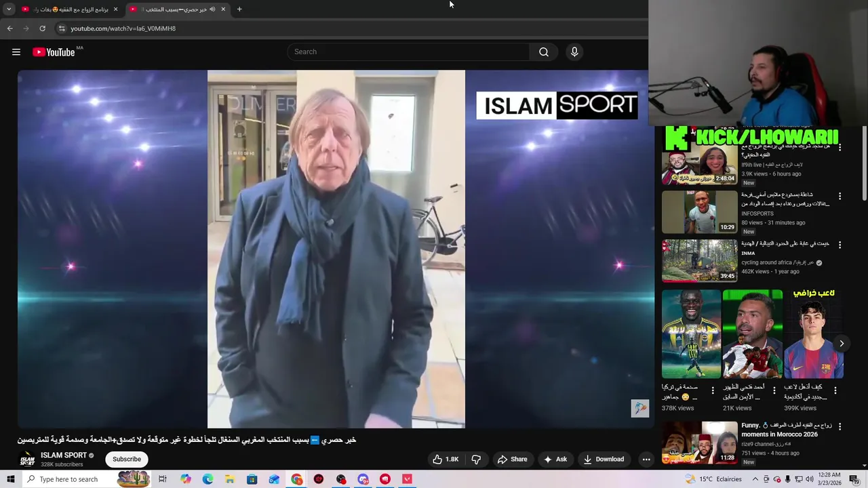Open a new browser tab
Screen dimensions: 868x488
click(239, 9)
